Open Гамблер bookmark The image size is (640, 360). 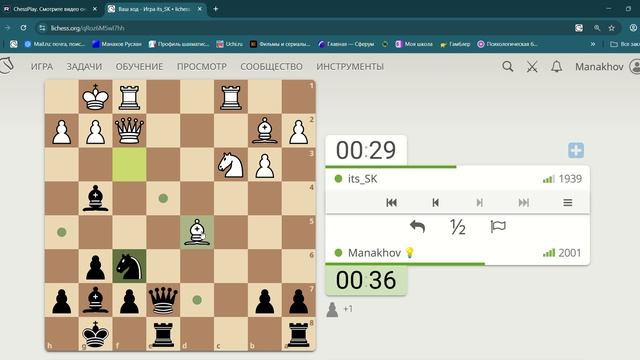point(455,44)
